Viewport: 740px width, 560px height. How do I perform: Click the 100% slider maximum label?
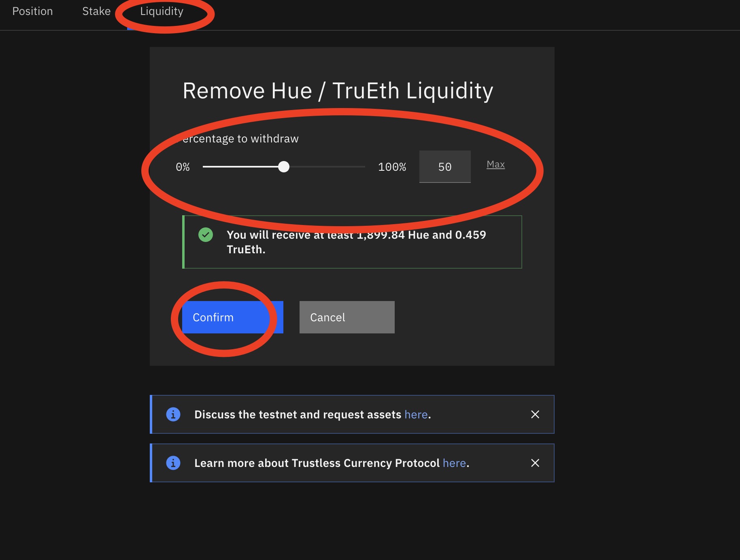tap(391, 167)
